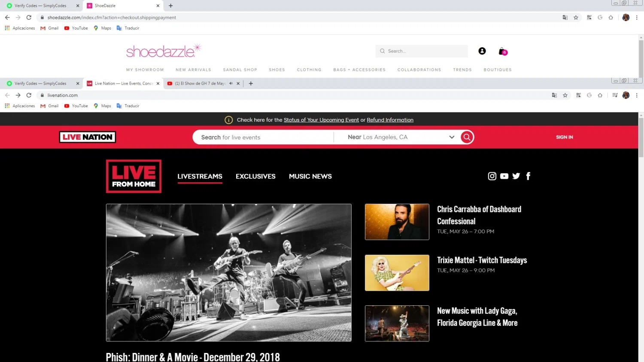
Task: Click QR code extension in Live Nation window
Action: 578,95
